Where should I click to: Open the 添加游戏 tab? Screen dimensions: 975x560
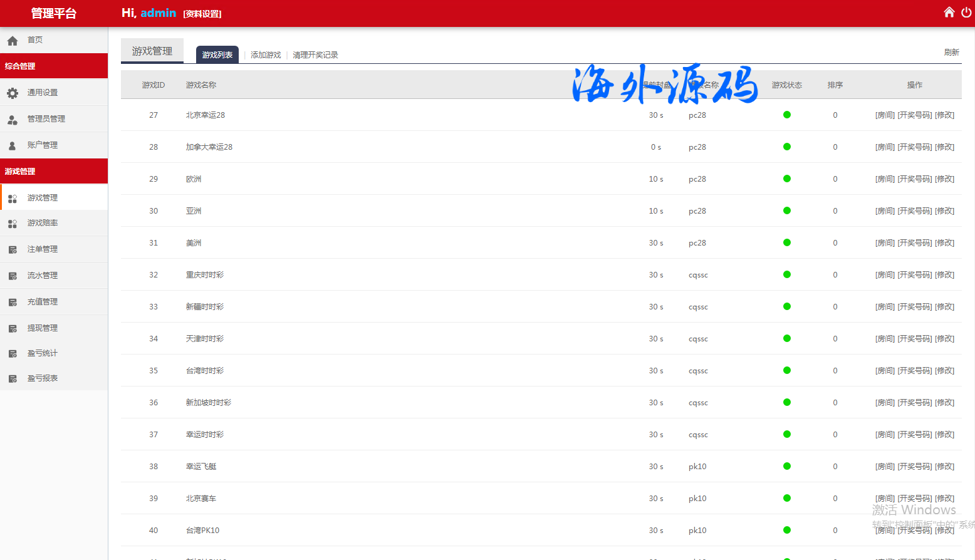click(x=266, y=55)
